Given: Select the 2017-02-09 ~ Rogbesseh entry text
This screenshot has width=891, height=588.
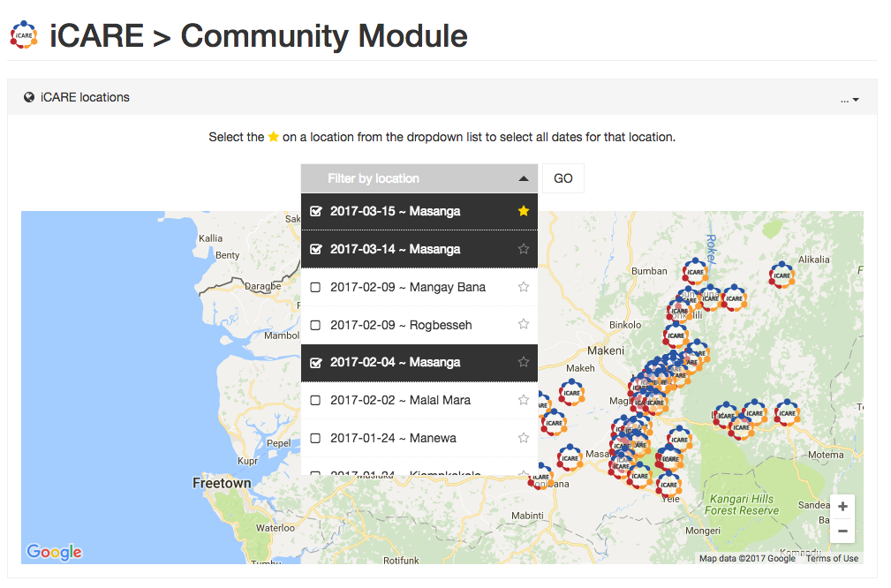Looking at the screenshot, I should pos(401,325).
